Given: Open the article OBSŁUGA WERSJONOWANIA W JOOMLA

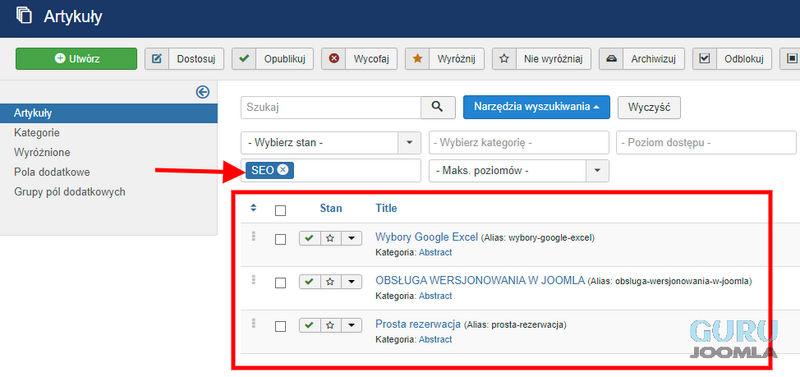Looking at the screenshot, I should (x=480, y=281).
